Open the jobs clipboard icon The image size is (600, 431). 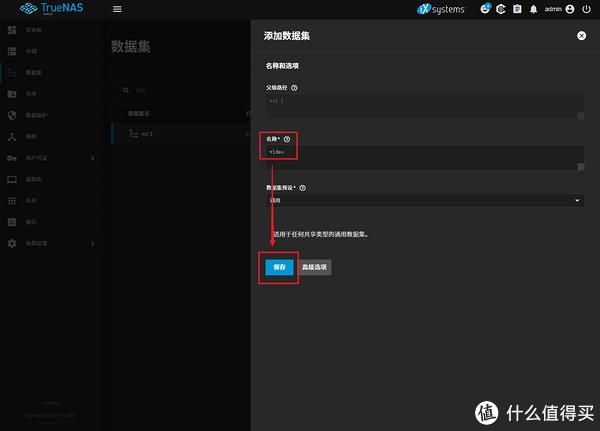tap(517, 9)
